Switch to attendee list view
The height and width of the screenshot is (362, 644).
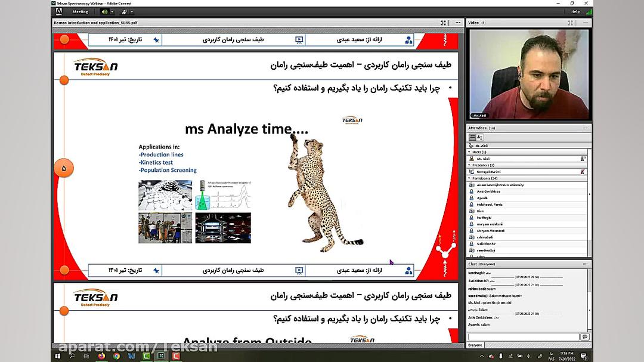472,137
